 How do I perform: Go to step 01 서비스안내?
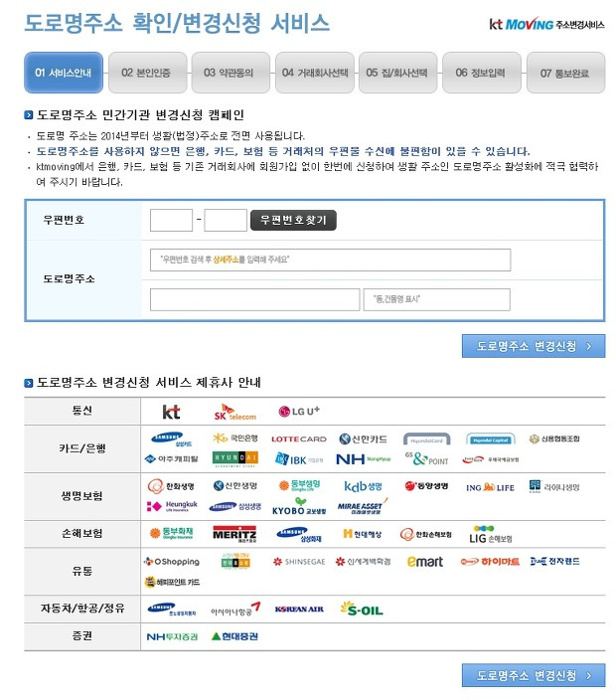[x=64, y=73]
